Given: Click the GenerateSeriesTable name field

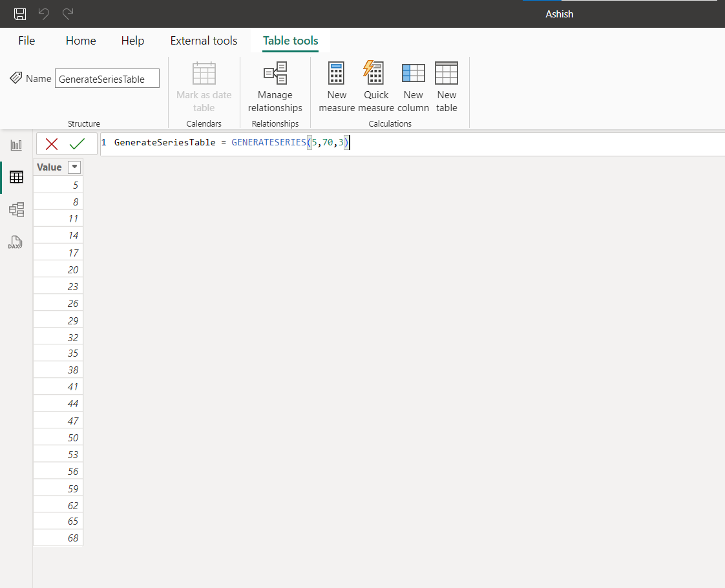Looking at the screenshot, I should [107, 78].
